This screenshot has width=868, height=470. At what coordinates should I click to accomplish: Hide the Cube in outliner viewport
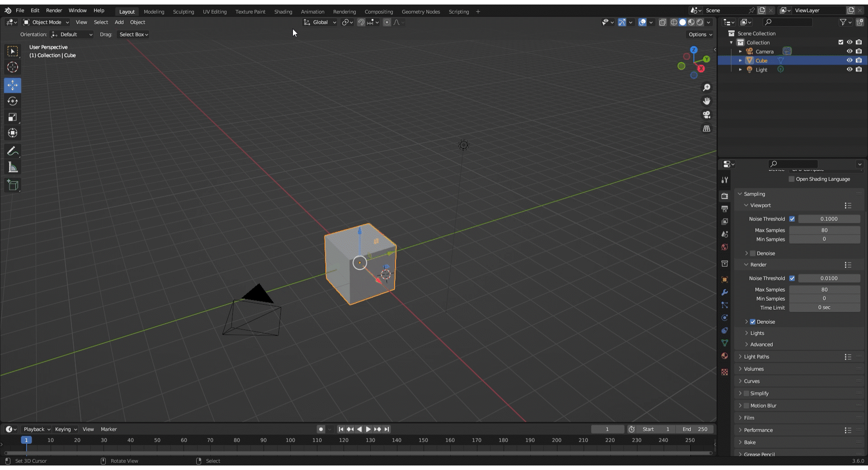tap(849, 61)
